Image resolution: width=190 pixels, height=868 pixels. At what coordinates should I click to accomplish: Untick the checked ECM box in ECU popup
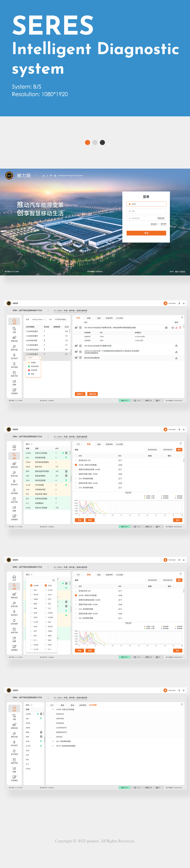(46, 586)
